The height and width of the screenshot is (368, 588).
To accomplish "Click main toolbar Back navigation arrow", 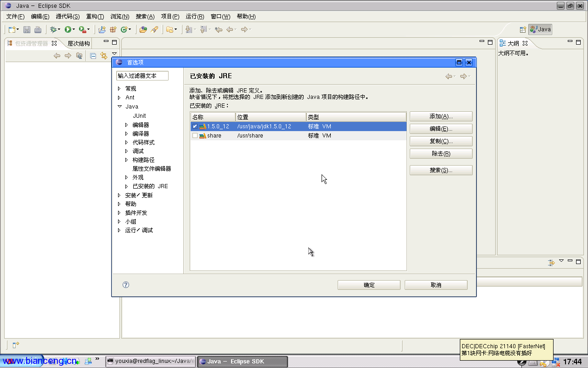I will pos(230,29).
